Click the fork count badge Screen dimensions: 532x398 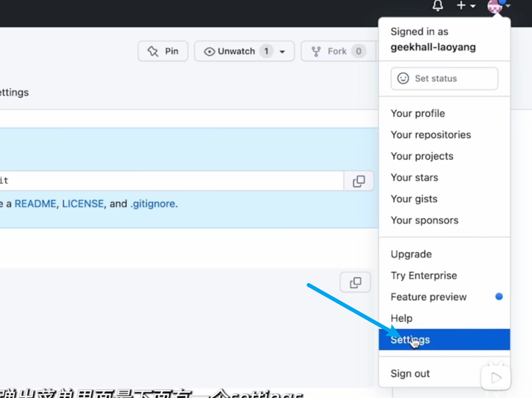click(359, 51)
